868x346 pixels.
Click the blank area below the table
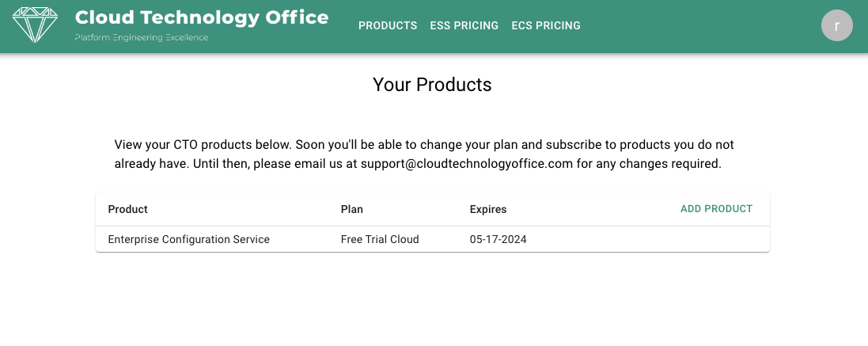click(432, 299)
